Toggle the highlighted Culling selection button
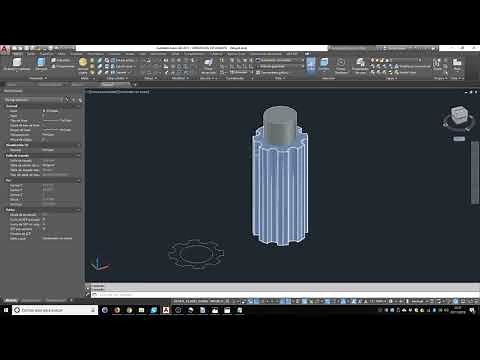480x360 pixels. click(x=311, y=64)
